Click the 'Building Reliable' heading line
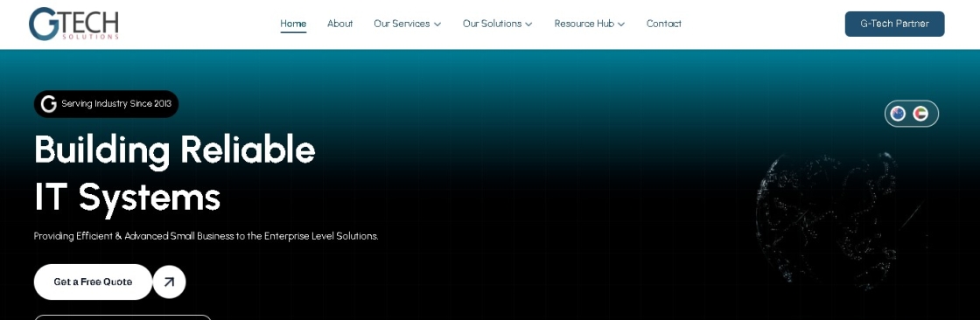The image size is (980, 320). pos(174,150)
